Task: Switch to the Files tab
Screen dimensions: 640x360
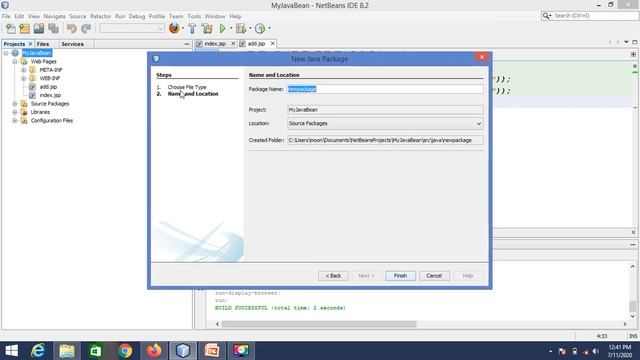Action: click(x=43, y=44)
